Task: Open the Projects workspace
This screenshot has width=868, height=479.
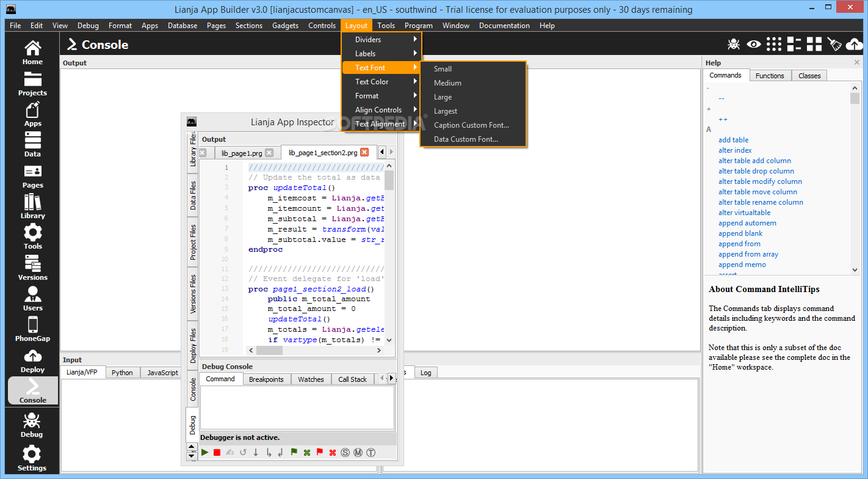Action: pyautogui.click(x=32, y=84)
